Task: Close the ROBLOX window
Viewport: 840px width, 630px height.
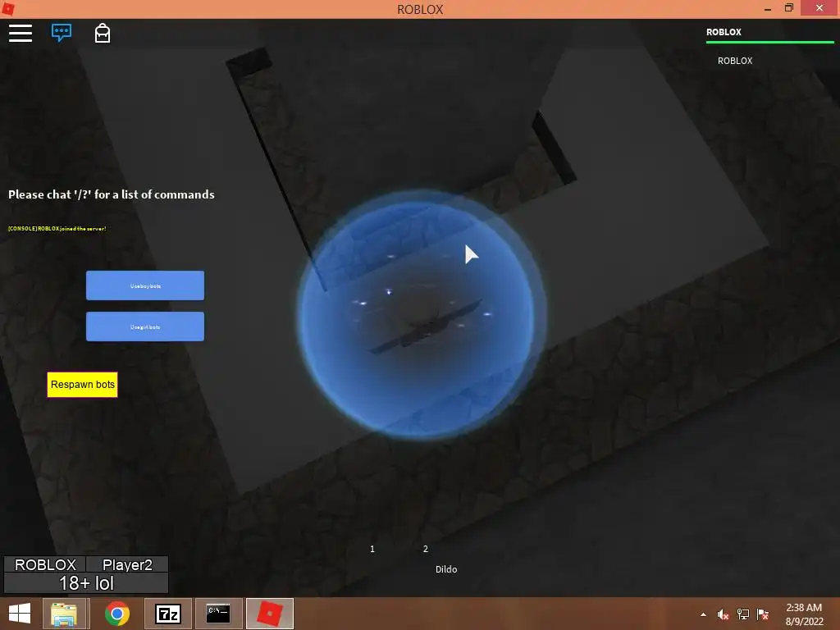Action: pyautogui.click(x=819, y=8)
